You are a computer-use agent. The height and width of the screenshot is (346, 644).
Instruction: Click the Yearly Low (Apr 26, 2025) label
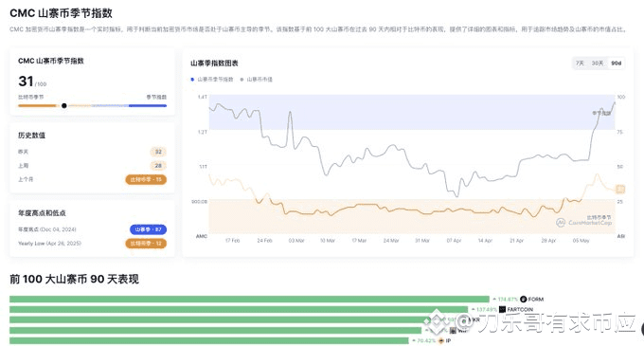49,244
